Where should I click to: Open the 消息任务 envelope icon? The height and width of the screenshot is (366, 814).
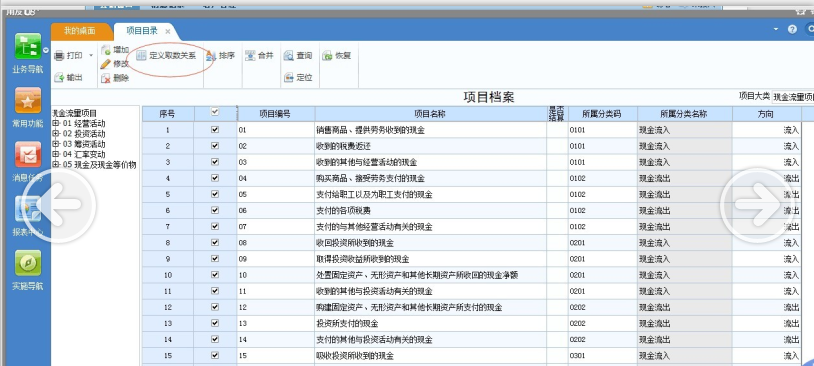click(x=28, y=155)
